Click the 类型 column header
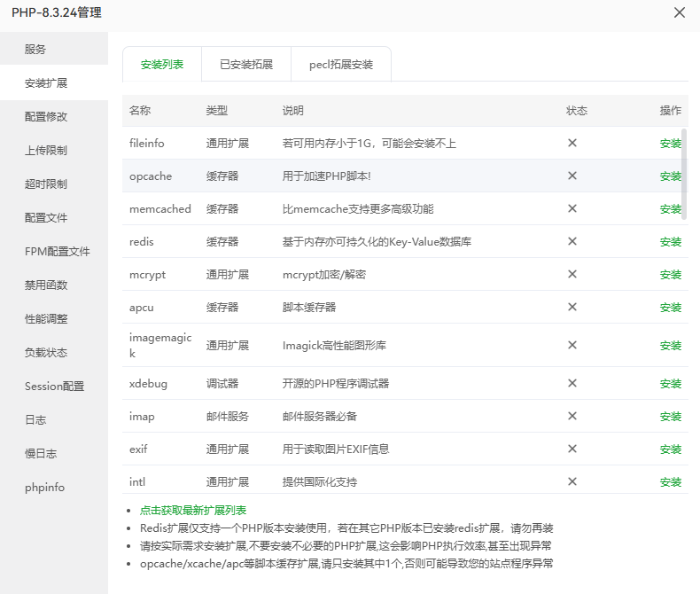 (217, 110)
